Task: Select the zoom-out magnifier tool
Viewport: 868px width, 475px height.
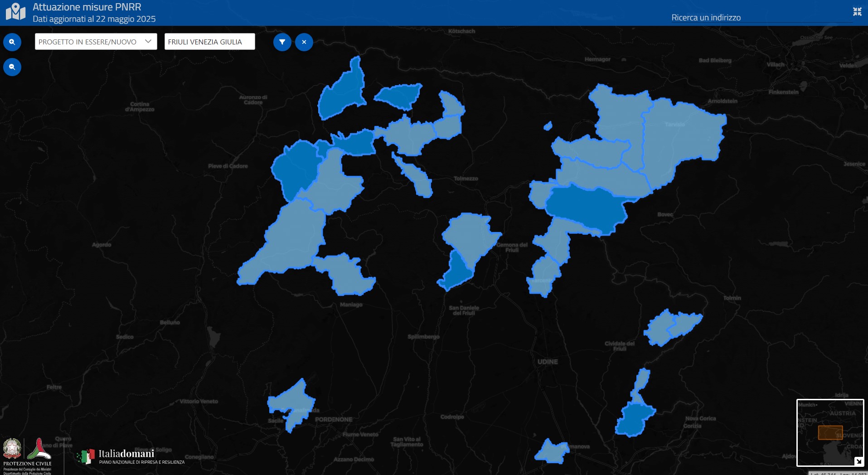Action: 12,67
